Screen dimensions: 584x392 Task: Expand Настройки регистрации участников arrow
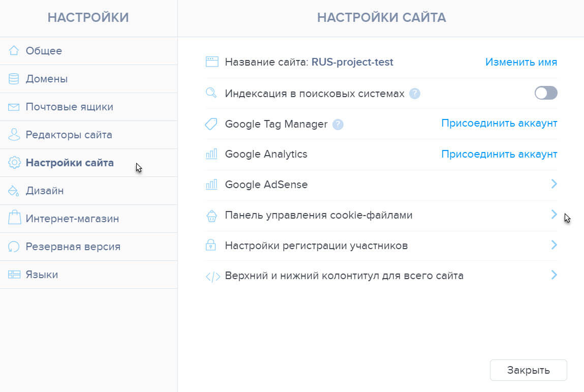[554, 245]
